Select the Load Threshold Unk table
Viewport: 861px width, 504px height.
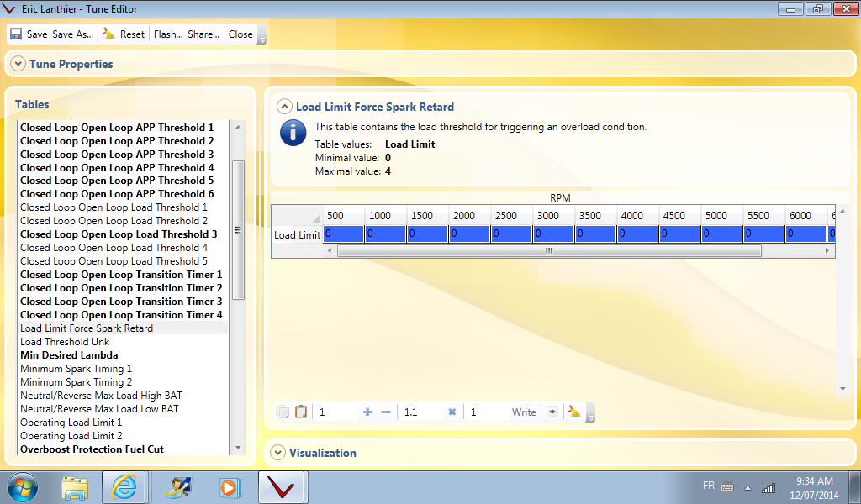[65, 342]
